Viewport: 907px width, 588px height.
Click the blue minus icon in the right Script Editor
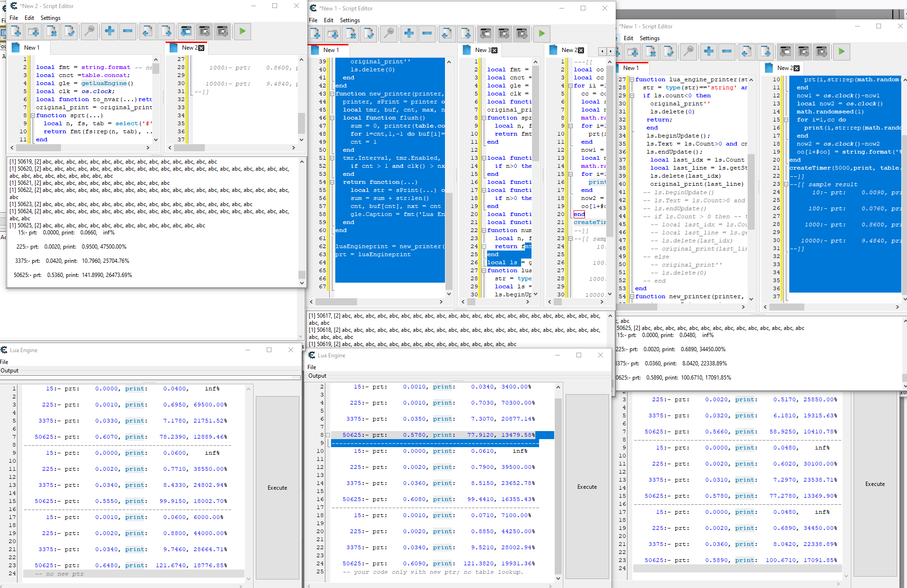(727, 52)
